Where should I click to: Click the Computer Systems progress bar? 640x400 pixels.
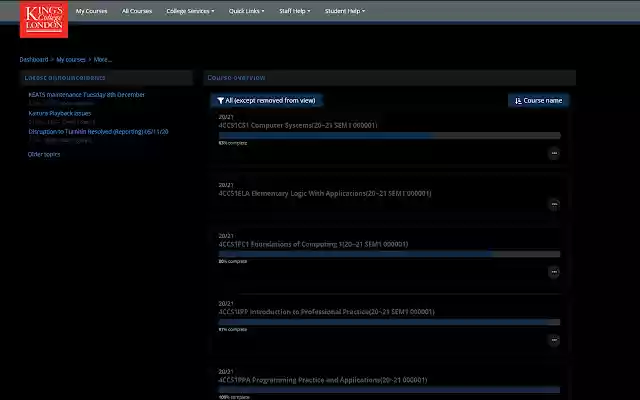389,136
